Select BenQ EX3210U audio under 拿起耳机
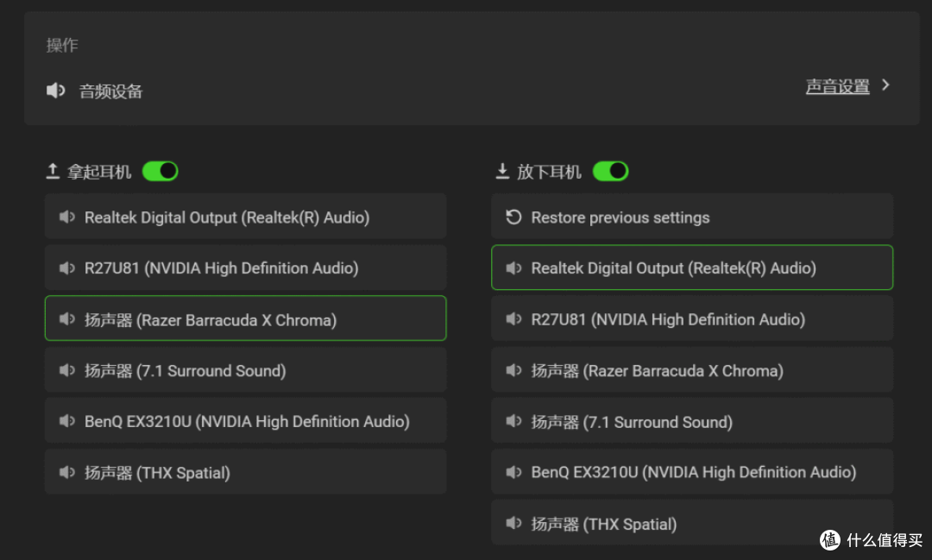The width and height of the screenshot is (932, 560). coord(245,420)
